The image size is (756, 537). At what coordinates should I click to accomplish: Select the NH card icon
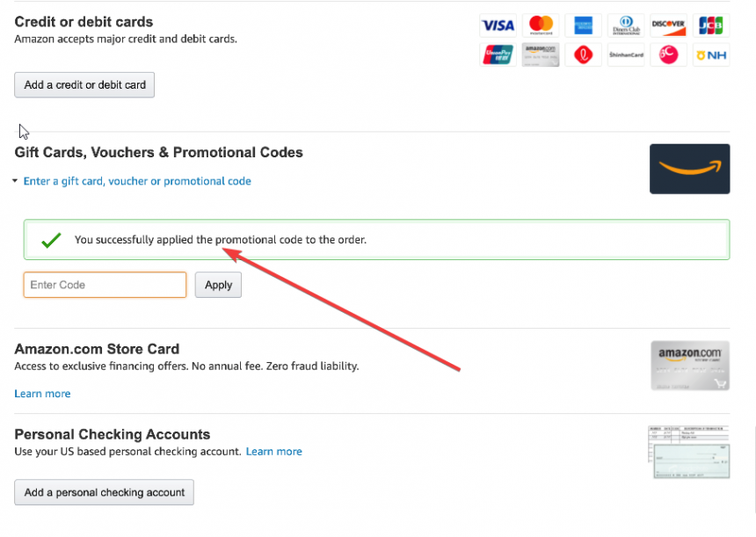[711, 54]
